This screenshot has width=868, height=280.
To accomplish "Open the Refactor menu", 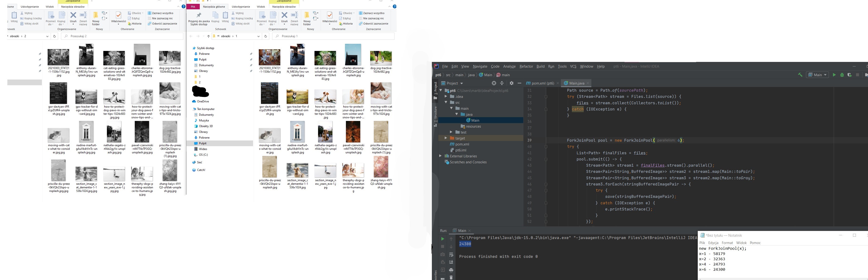I will (x=526, y=66).
